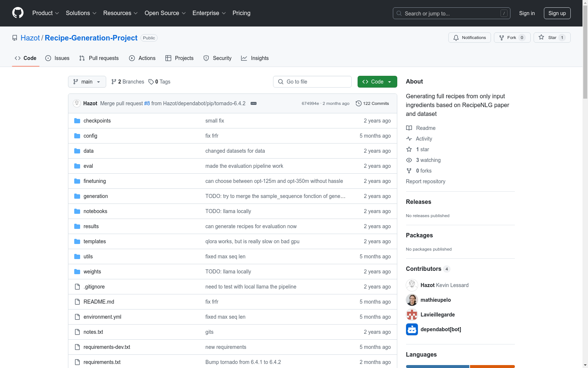Viewport: 588px width, 368px height.
Task: Open the Activity link in About
Action: pos(419,139)
